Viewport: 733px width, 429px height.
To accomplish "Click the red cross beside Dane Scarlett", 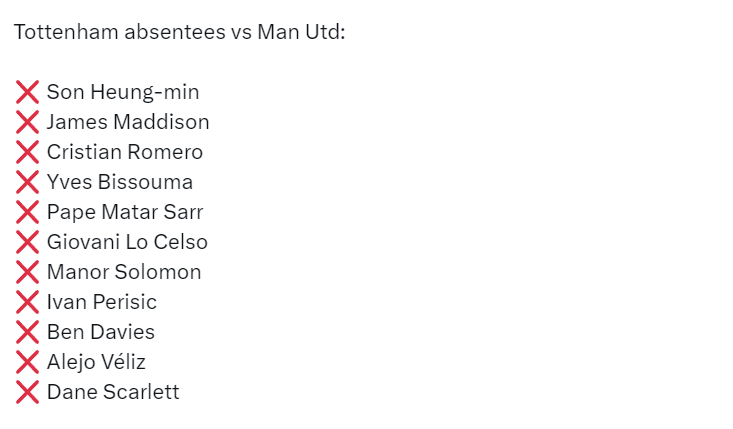I will click(27, 392).
